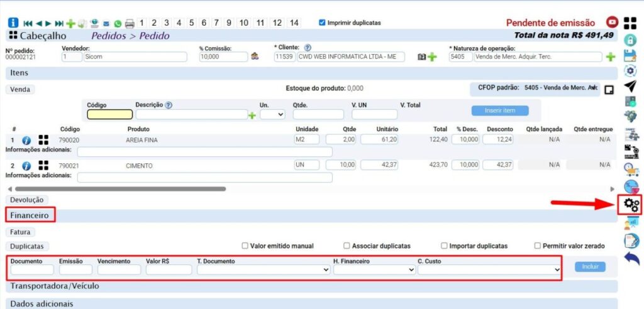Viewport: 644px width, 309px height.
Task: Open the H. Financeiro dropdown
Action: 374,269
